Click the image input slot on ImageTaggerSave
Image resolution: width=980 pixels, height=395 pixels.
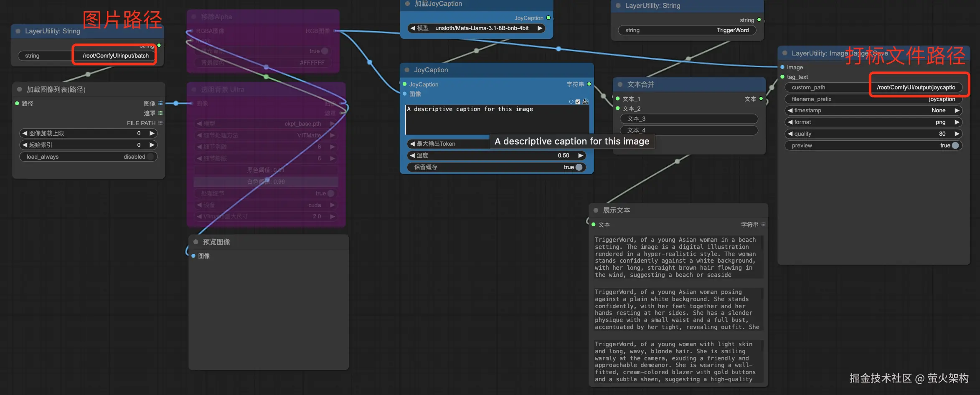tap(782, 67)
